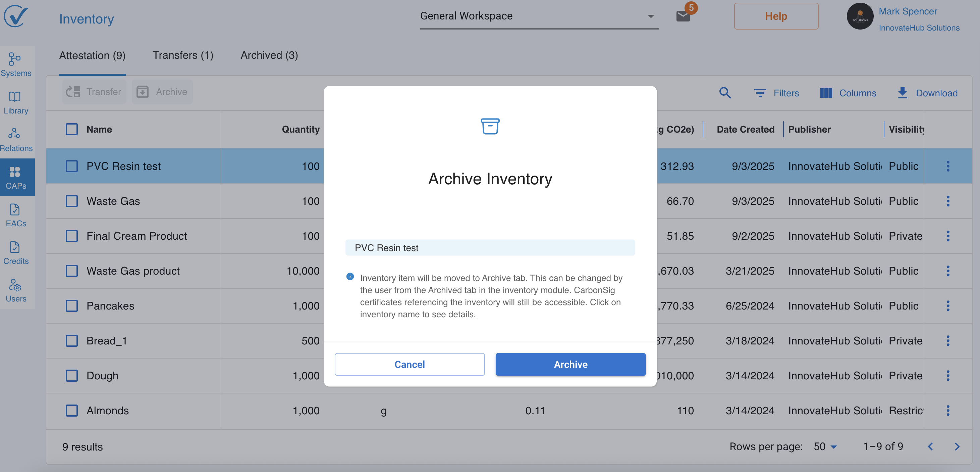Toggle the select-all Name header checkbox
The width and height of the screenshot is (980, 472).
[x=71, y=129]
